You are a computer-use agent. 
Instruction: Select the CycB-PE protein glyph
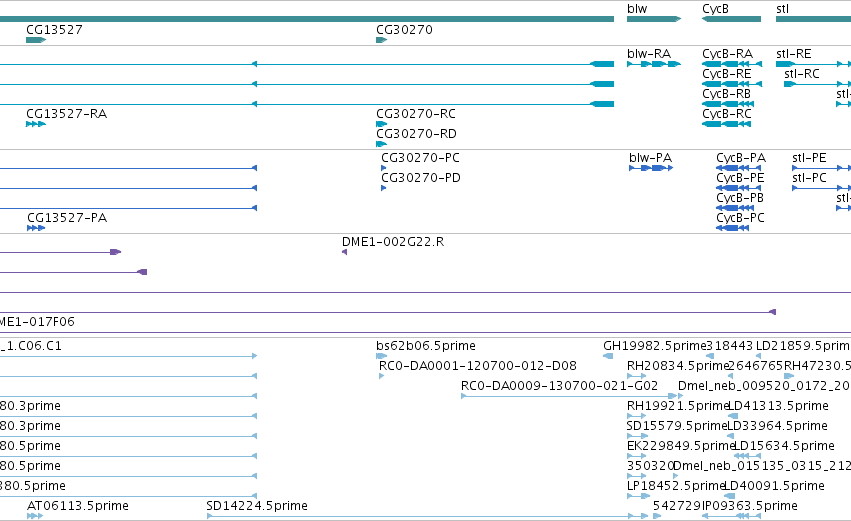739,188
